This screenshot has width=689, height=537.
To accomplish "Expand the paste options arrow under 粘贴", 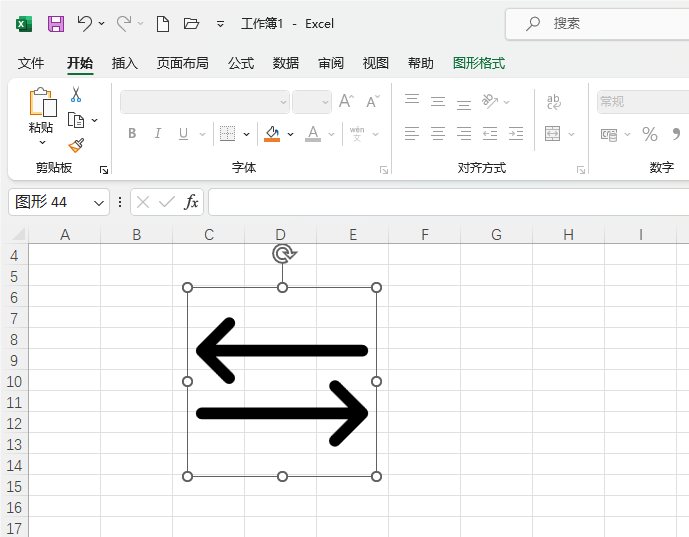I will 42,142.
